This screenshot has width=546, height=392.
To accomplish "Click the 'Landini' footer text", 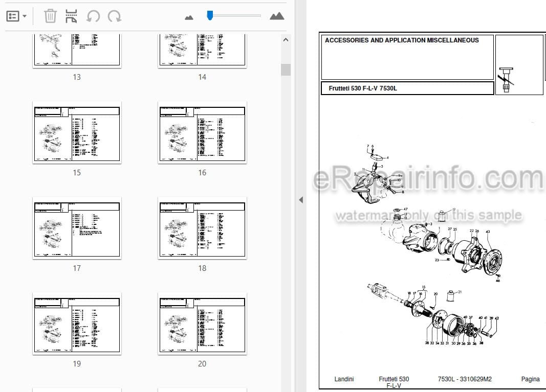I will point(344,379).
